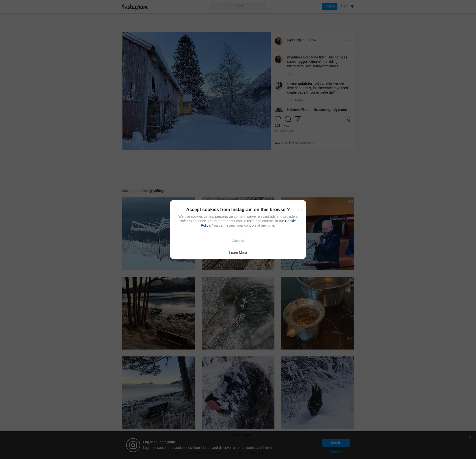The height and width of the screenshot is (459, 476).
Task: Click the 17h caption timestamp
Action: pyautogui.click(x=290, y=74)
